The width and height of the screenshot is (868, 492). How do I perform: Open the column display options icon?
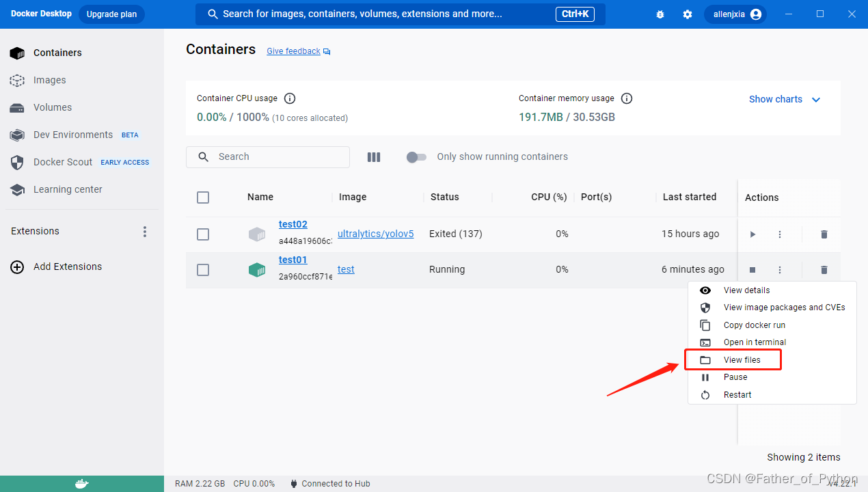(374, 157)
